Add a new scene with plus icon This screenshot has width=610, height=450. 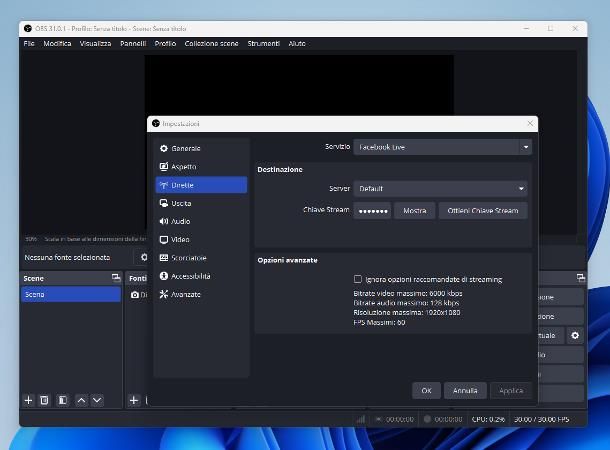click(x=28, y=400)
